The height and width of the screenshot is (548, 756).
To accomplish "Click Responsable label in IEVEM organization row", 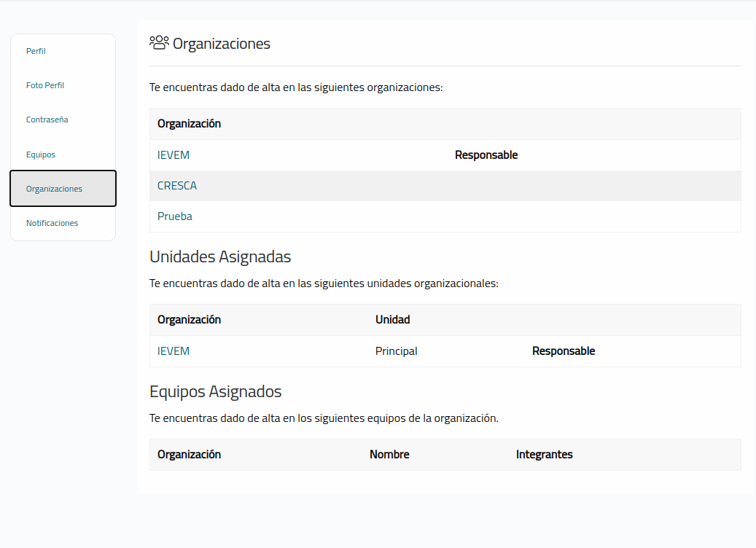I will click(x=486, y=154).
